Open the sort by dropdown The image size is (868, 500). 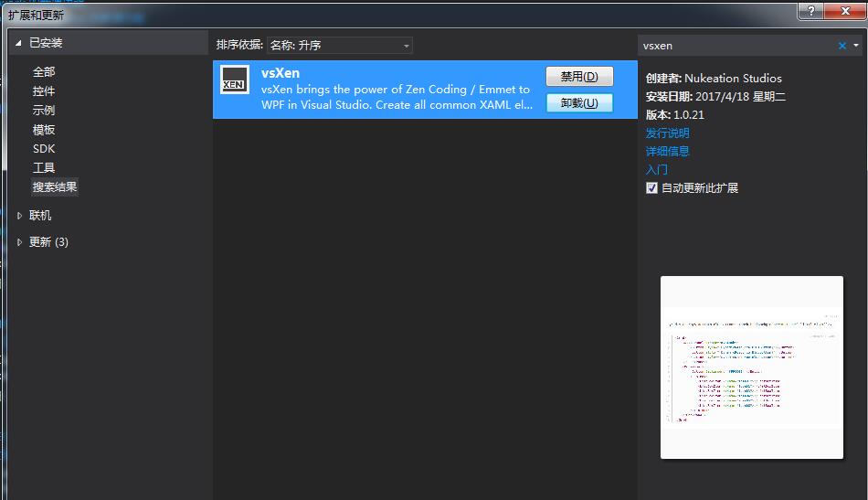click(339, 46)
